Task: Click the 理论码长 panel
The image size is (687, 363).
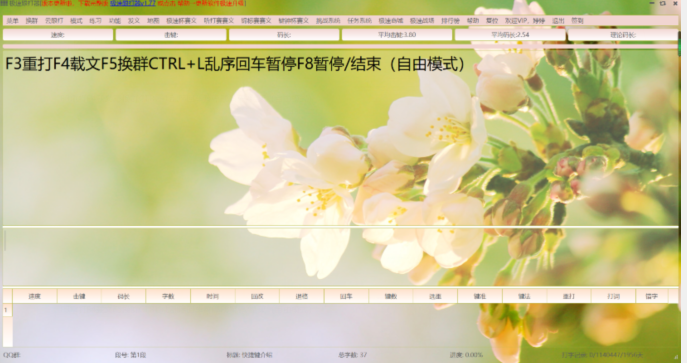Action: pyautogui.click(x=623, y=35)
